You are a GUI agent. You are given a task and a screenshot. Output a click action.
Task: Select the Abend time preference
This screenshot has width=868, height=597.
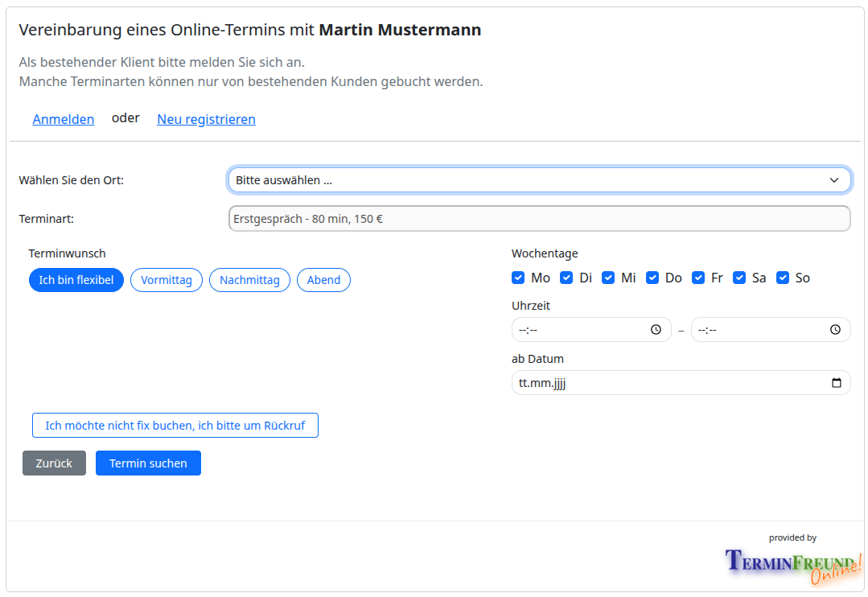click(x=323, y=280)
